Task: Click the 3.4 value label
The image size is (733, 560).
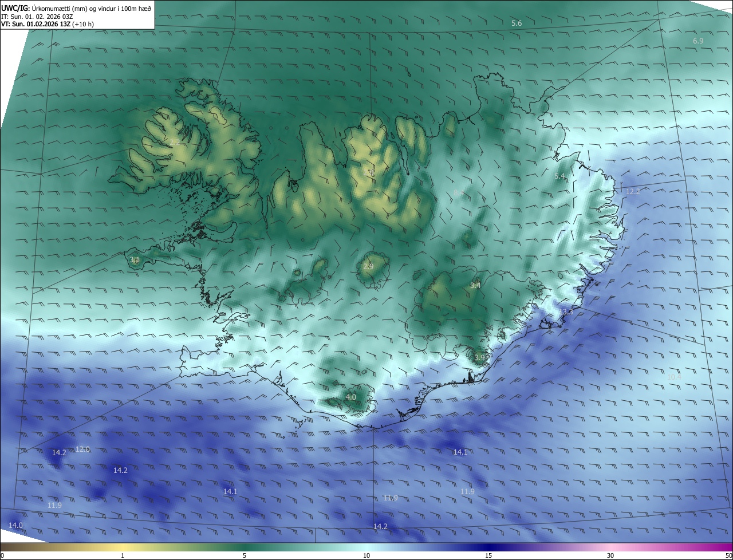Action: click(475, 285)
